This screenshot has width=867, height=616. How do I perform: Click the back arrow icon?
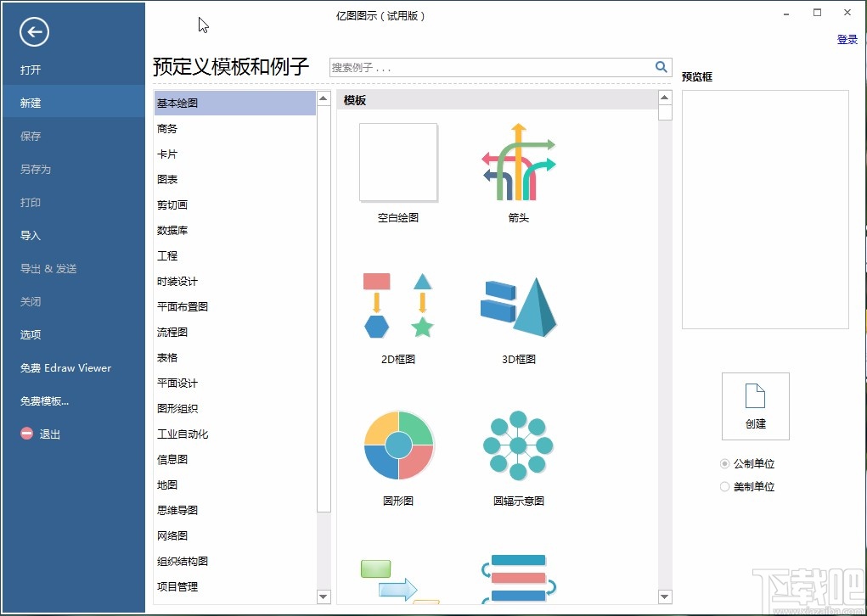[x=33, y=32]
